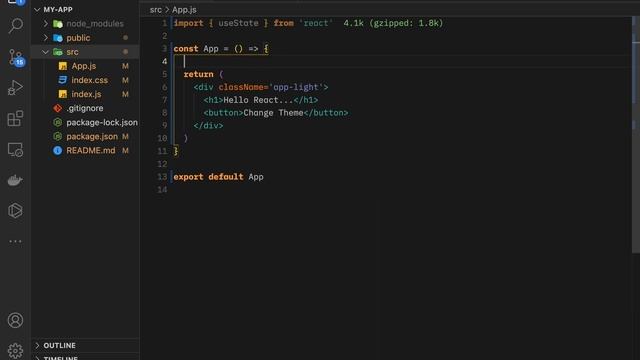Viewport: 640px width, 360px height.
Task: Click line number 6 in gutter
Action: coord(164,87)
